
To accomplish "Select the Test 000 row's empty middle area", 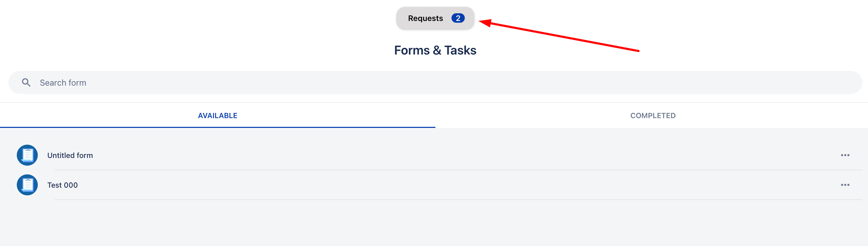I will (x=455, y=185).
